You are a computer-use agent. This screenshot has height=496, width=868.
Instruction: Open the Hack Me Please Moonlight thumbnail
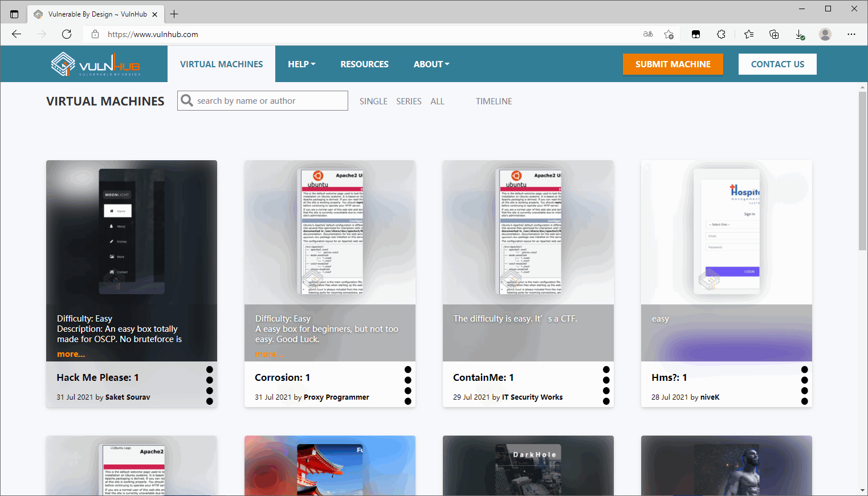point(132,232)
